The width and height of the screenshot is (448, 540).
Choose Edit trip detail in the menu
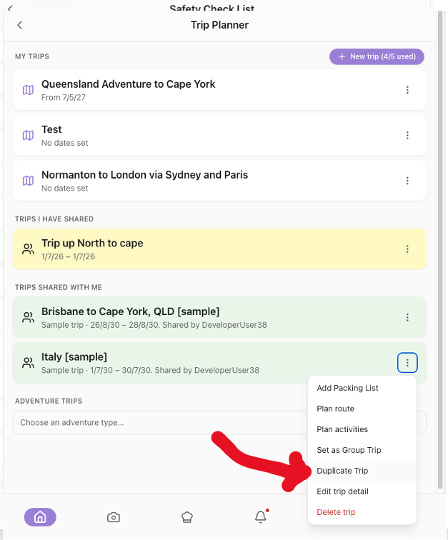[x=362, y=491]
